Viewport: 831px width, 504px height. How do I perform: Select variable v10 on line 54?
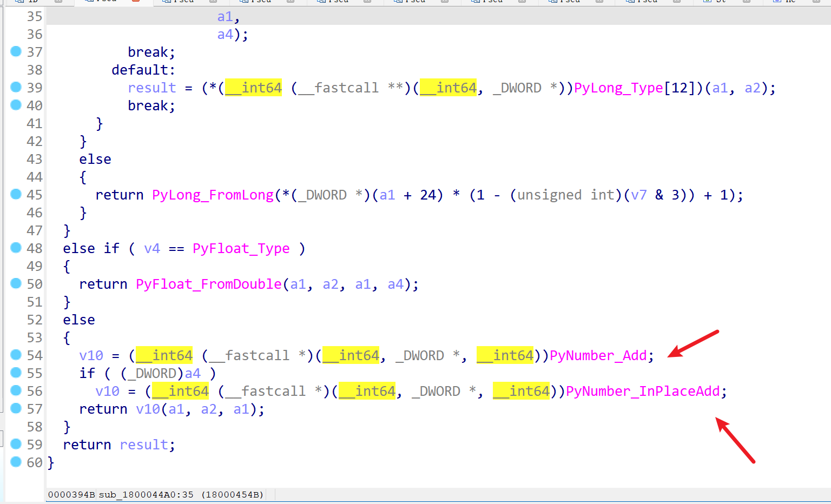[x=91, y=355]
